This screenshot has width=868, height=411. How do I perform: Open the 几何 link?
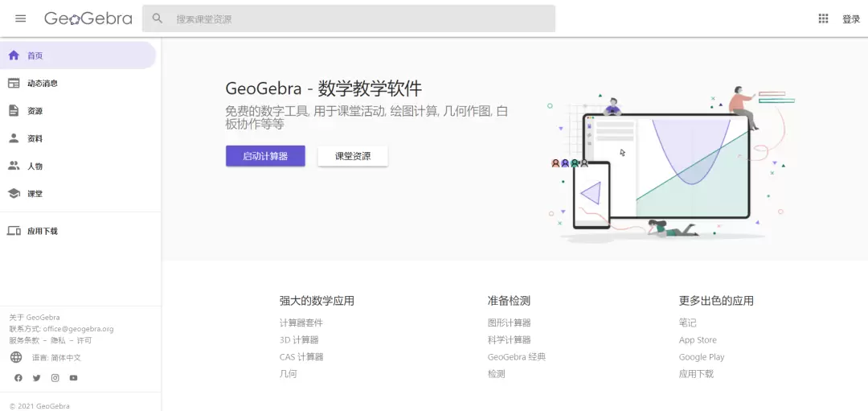[288, 374]
